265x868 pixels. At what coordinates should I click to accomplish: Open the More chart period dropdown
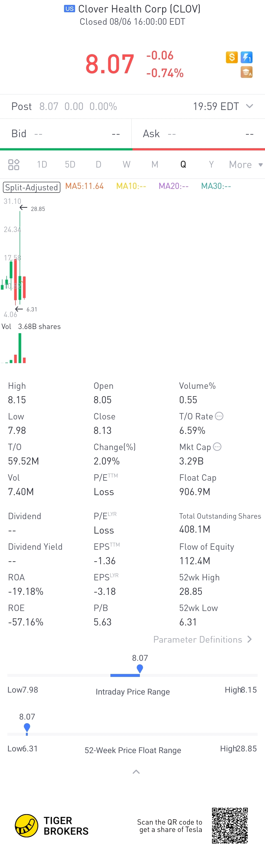(245, 164)
